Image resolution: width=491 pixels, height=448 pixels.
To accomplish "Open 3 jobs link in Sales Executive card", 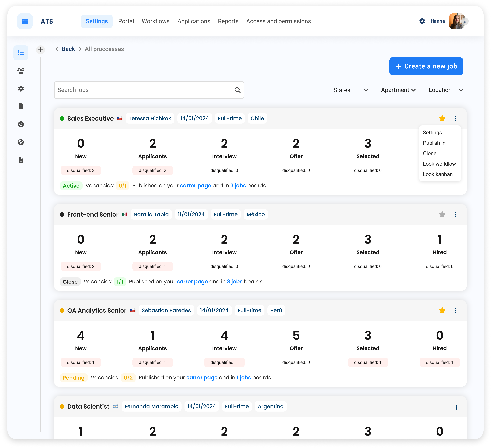I will pyautogui.click(x=238, y=186).
